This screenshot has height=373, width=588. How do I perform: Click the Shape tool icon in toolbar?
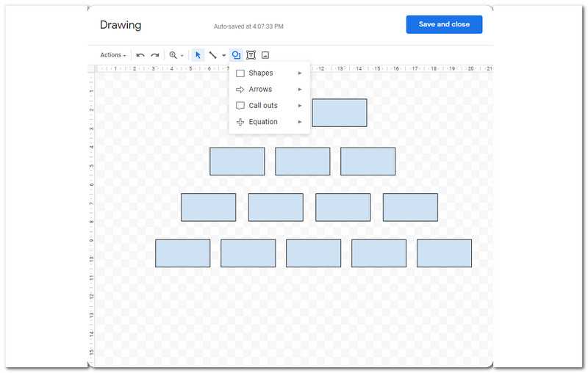(236, 55)
